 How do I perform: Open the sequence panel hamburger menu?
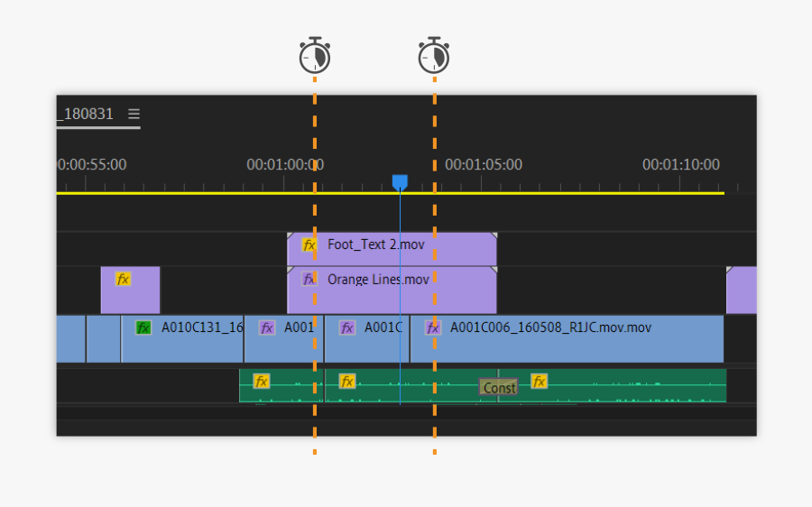(x=134, y=114)
